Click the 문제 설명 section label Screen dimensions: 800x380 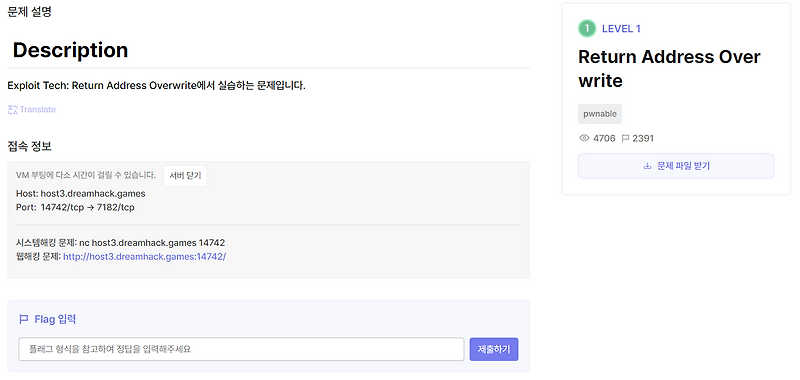coord(30,12)
